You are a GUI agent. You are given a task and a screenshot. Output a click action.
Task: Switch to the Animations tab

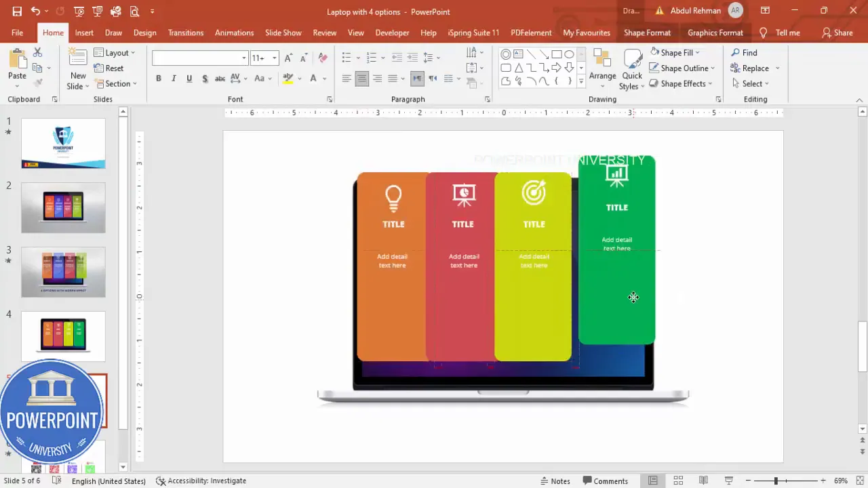tap(234, 33)
